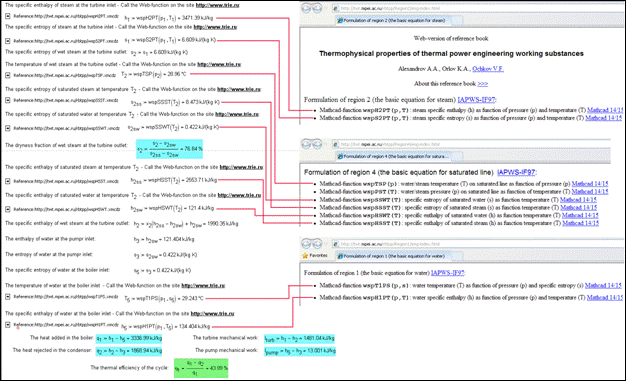Open www.trie.ru link on 'entropy of saturated steam' line
Image resolution: width=626 pixels, height=381 pixels.
(x=239, y=89)
